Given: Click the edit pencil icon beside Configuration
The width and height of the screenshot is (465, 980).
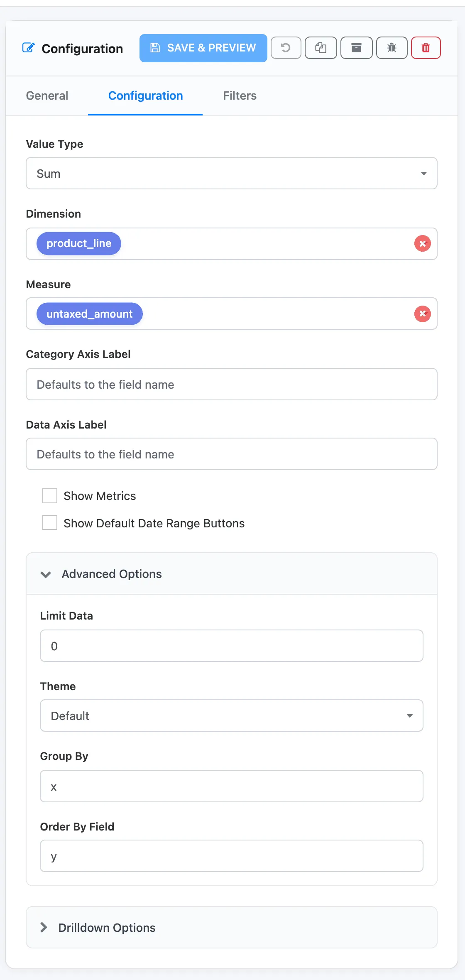Looking at the screenshot, I should (28, 48).
